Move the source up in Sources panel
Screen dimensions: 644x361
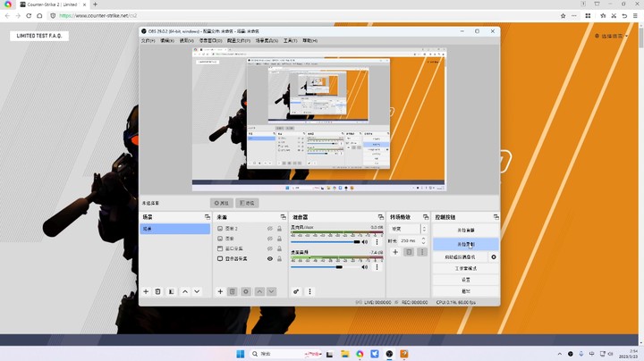pyautogui.click(x=259, y=291)
